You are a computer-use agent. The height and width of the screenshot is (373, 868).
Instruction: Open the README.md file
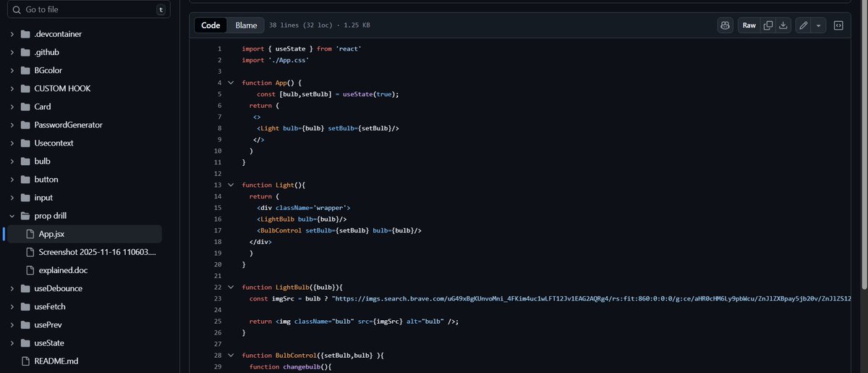tap(56, 361)
